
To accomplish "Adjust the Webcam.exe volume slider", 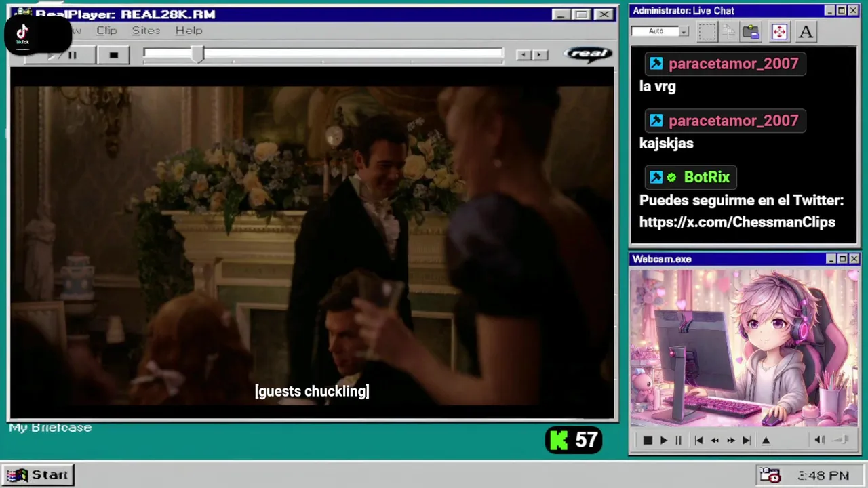I will pyautogui.click(x=841, y=440).
